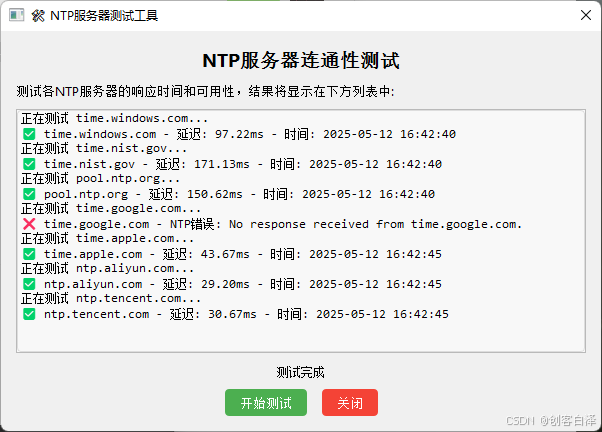Click the window title 'NTP服务器测试工具'
The image size is (602, 432).
(104, 16)
